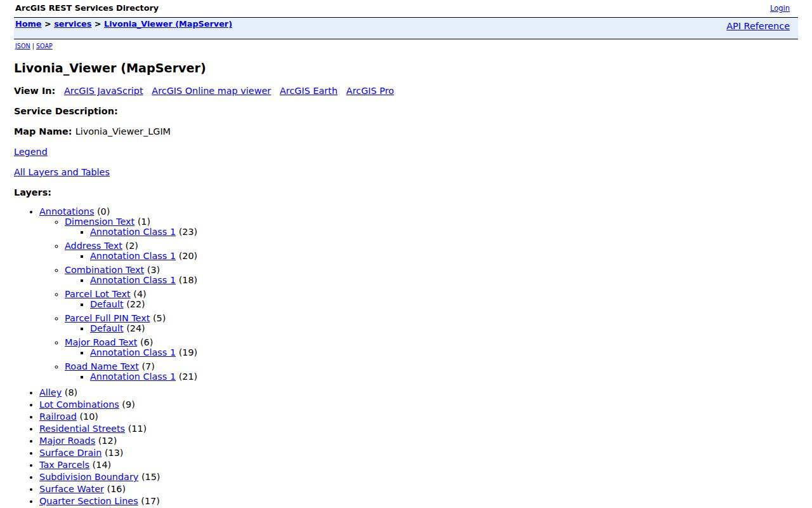View the service as JSON
Viewport: 812px width, 508px height.
click(x=23, y=46)
